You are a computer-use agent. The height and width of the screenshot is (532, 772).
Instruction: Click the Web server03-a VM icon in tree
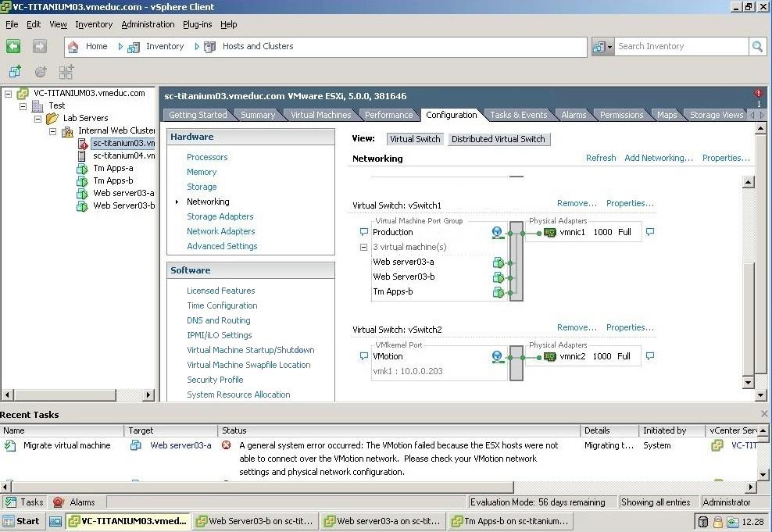[x=82, y=194]
